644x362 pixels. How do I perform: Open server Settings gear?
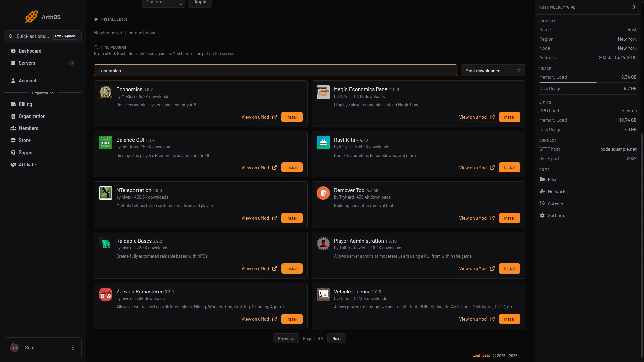tap(542, 215)
